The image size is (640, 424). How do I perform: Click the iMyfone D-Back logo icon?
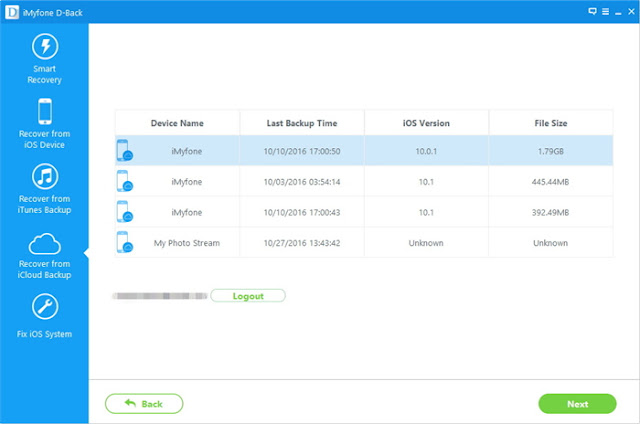click(12, 12)
